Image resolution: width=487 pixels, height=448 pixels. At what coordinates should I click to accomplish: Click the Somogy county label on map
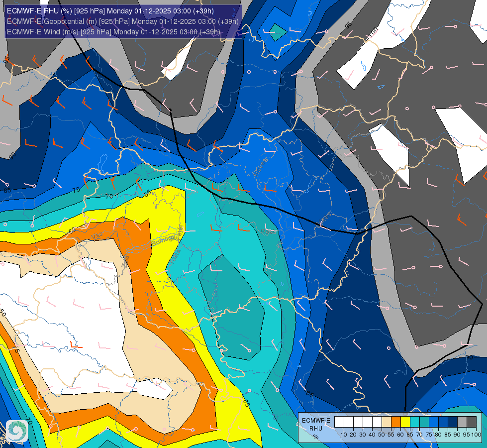(163, 241)
